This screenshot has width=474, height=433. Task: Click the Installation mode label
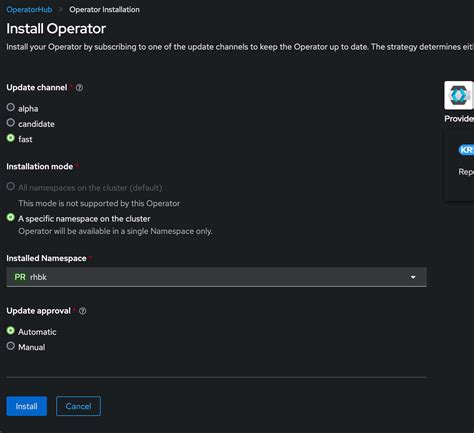point(40,166)
